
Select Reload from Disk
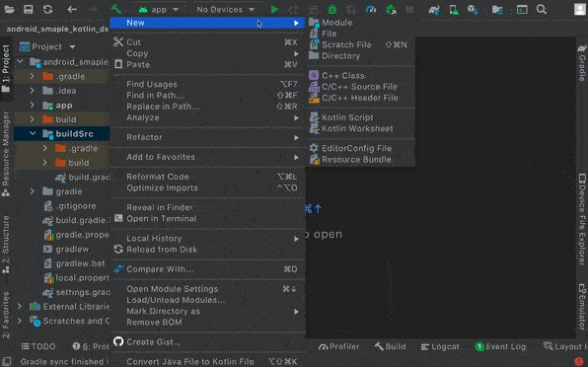click(207, 250)
